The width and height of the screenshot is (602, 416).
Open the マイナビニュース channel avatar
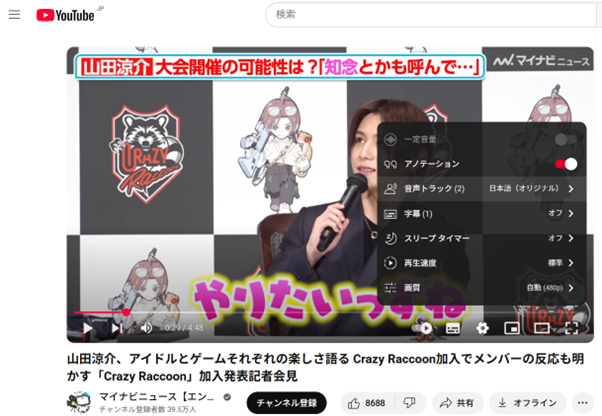point(79,402)
